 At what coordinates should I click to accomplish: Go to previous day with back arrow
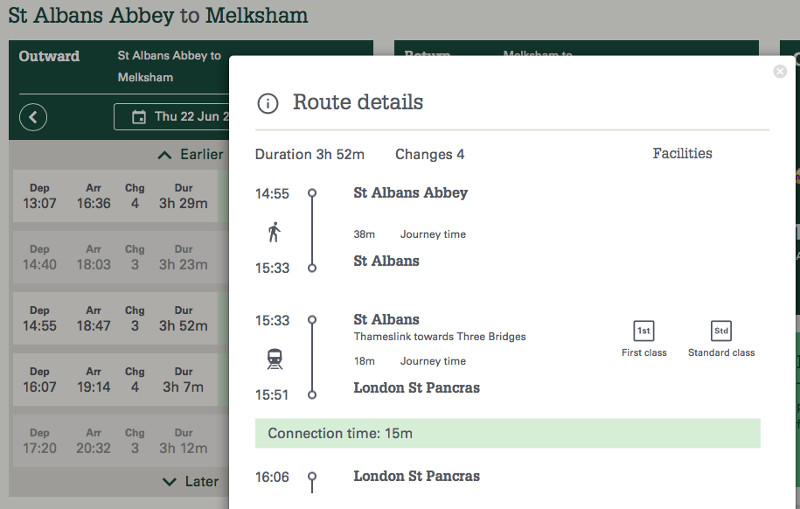click(33, 117)
